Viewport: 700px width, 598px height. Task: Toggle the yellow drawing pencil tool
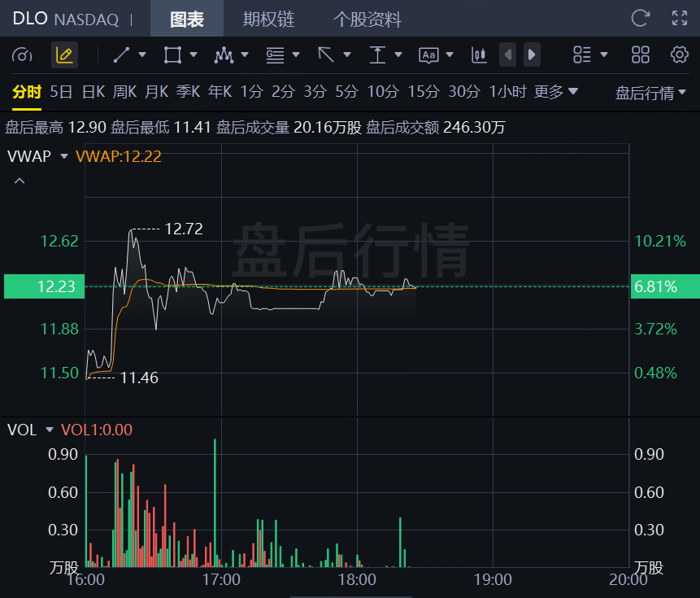64,55
